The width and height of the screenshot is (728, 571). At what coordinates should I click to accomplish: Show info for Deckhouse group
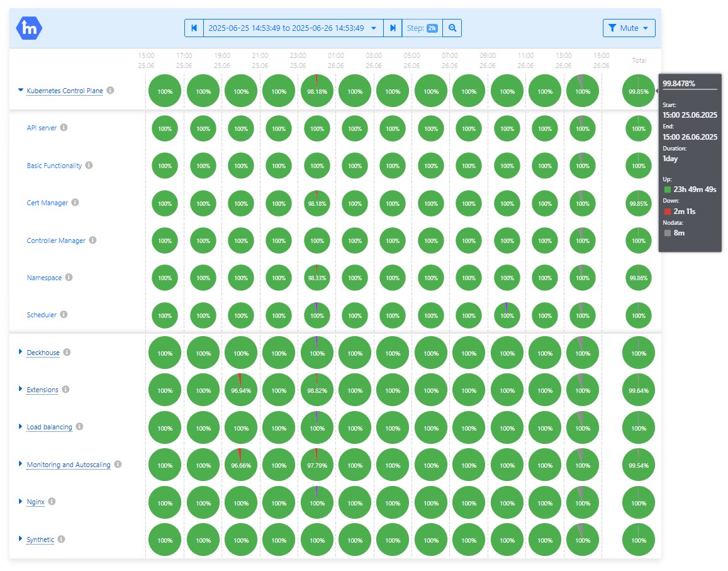(67, 352)
